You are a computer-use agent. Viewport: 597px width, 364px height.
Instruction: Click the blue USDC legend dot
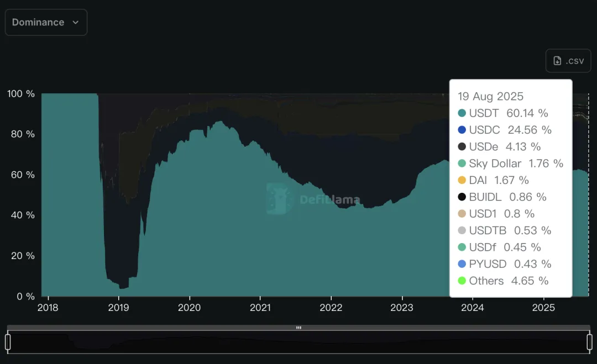(x=462, y=130)
